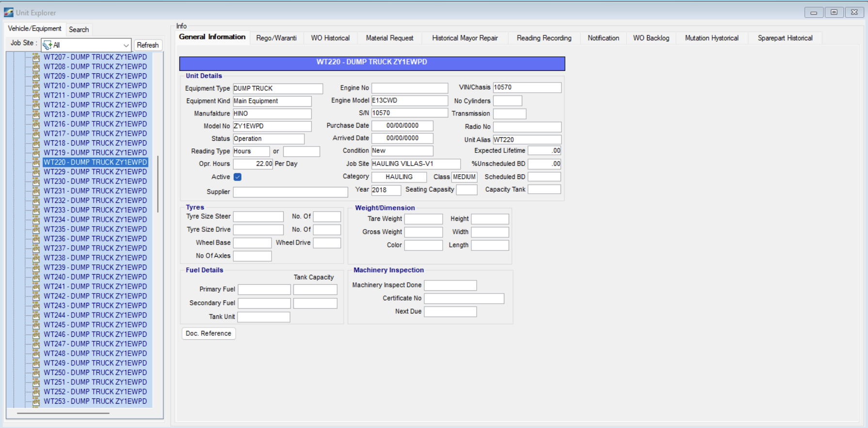This screenshot has width=868, height=428.
Task: Click the icon beside WT250 dump truck
Action: coord(36,373)
